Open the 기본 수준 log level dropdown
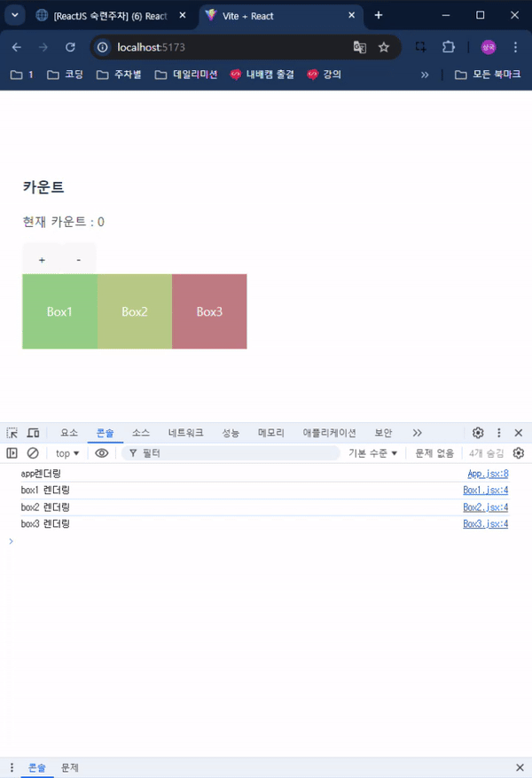This screenshot has width=532, height=778. [373, 453]
